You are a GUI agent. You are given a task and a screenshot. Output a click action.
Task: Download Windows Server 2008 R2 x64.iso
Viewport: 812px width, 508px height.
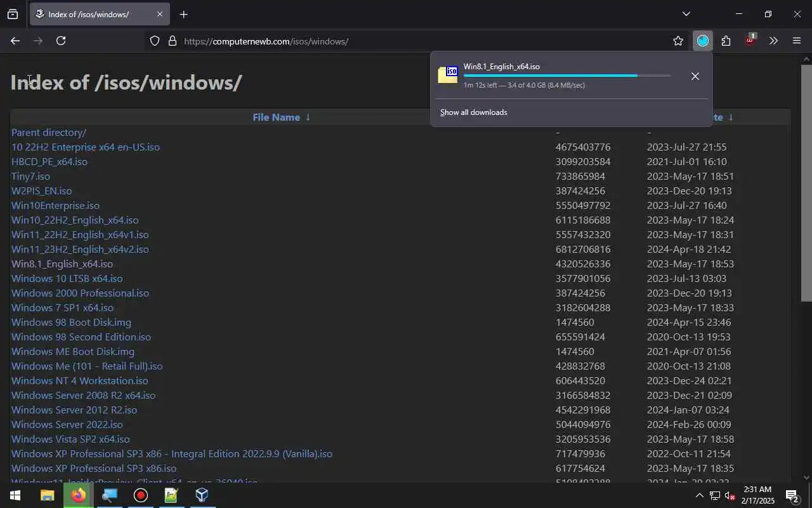pyautogui.click(x=83, y=395)
